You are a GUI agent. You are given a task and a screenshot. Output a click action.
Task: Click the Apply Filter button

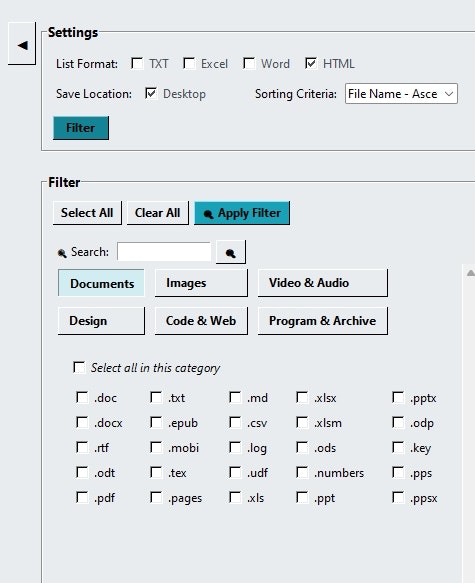[242, 213]
